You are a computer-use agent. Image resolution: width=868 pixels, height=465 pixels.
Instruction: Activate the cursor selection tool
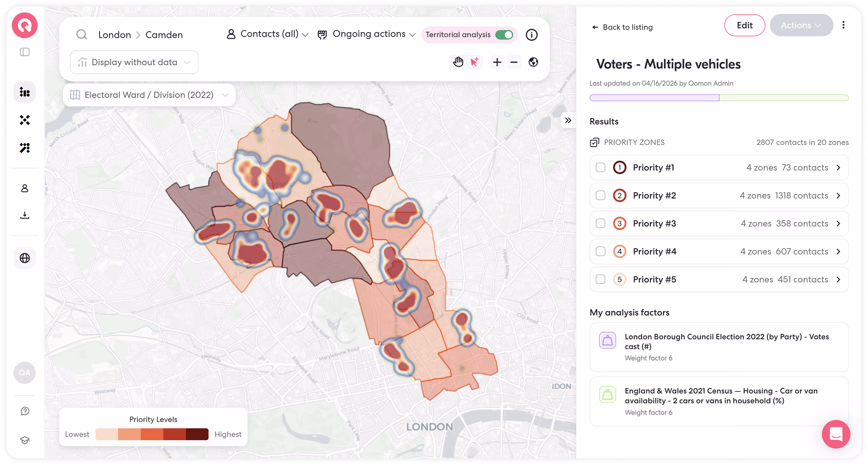click(475, 62)
